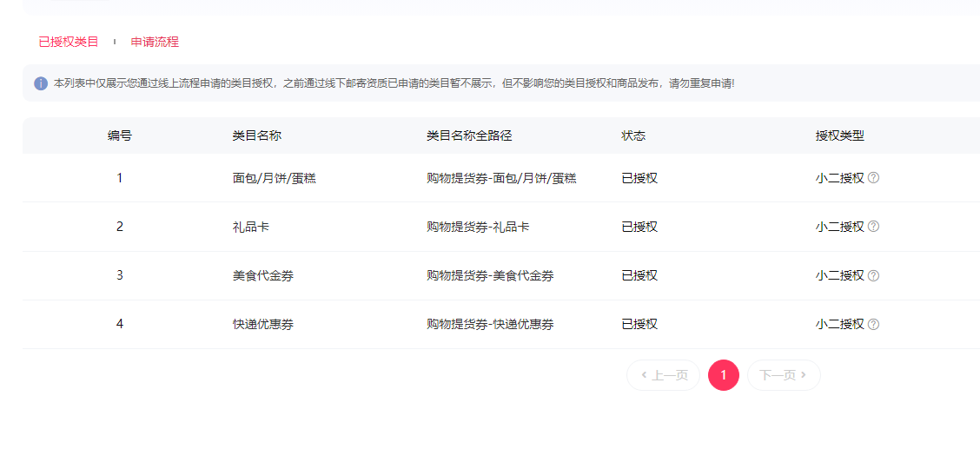Click 授权类型 column header
This screenshot has height=462, width=980.
tap(840, 135)
